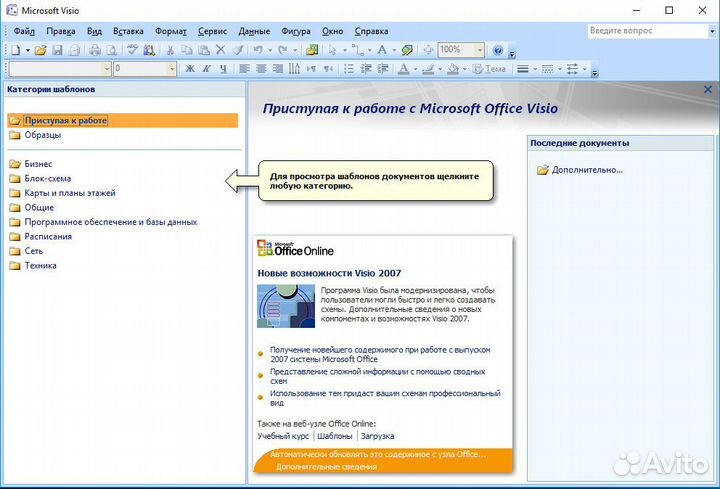The height and width of the screenshot is (489, 720).
Task: Open the 100% zoom combo box
Action: click(x=461, y=50)
